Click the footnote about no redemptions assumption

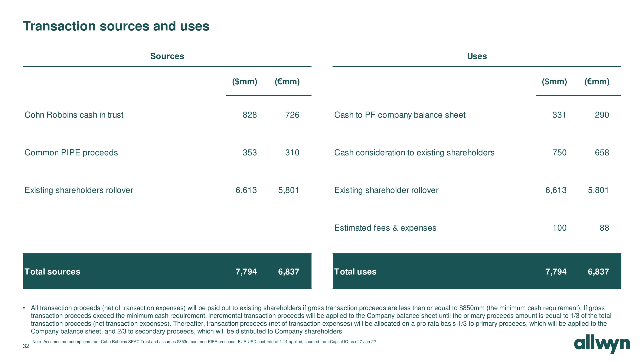[204, 342]
